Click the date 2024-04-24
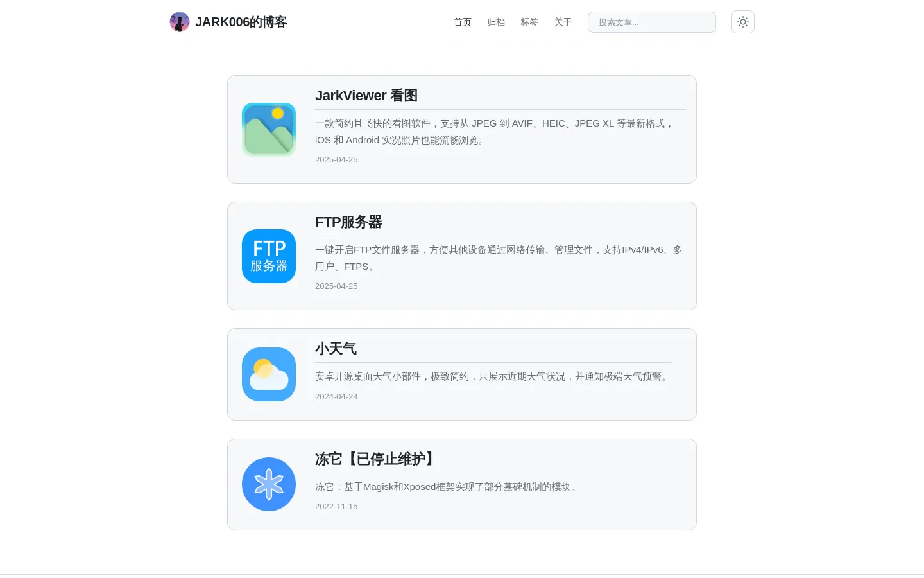 (336, 397)
